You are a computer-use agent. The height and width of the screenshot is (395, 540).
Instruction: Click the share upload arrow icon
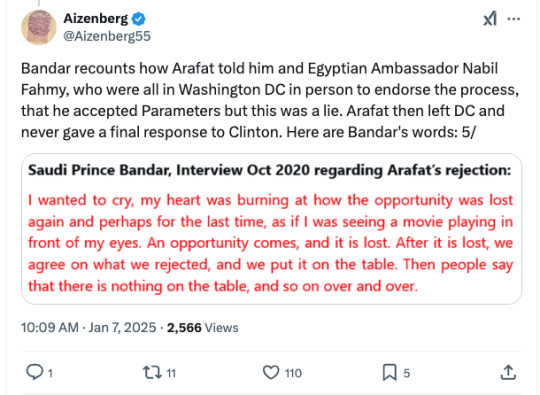coord(508,372)
